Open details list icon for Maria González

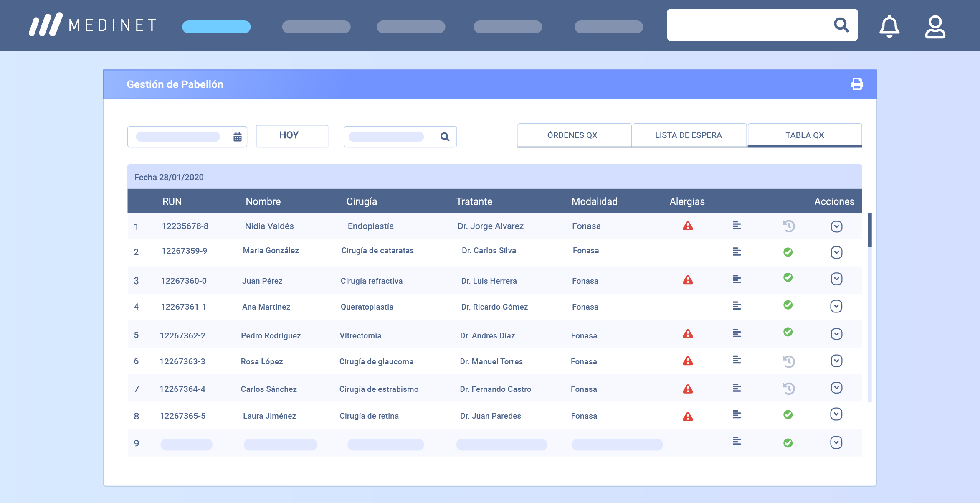pos(737,251)
